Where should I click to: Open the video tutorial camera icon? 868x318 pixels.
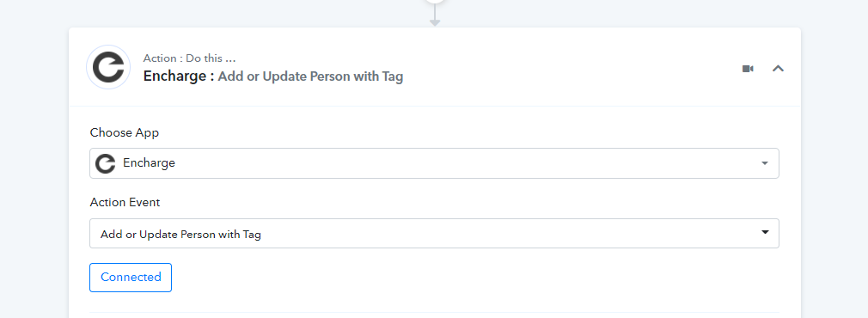click(x=748, y=69)
